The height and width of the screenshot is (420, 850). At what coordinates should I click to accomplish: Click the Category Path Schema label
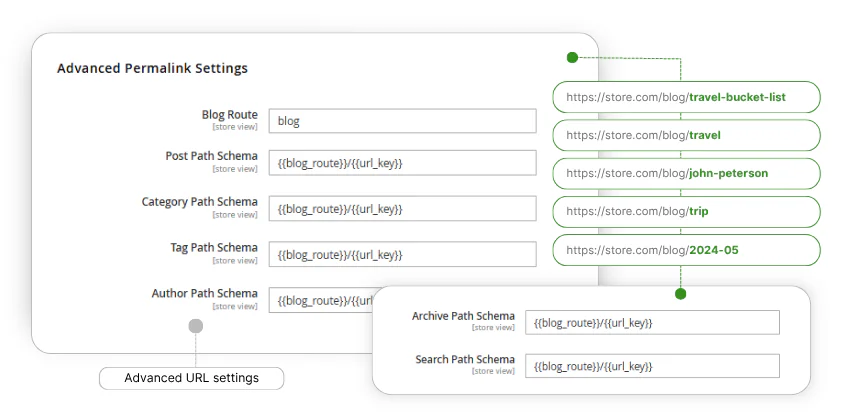[x=199, y=202]
